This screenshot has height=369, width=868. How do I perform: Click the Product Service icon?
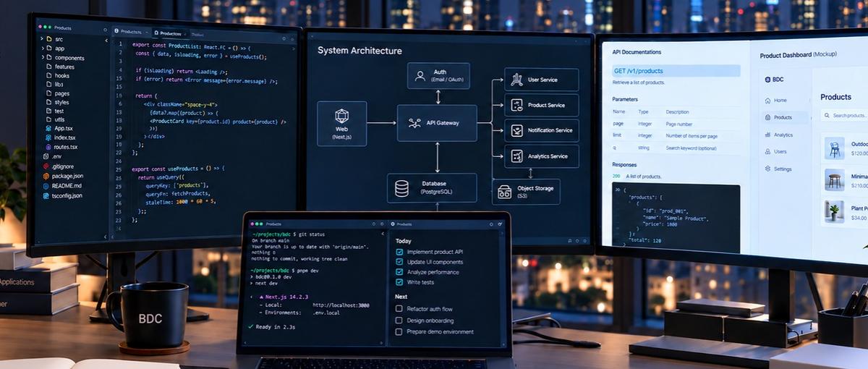[517, 105]
